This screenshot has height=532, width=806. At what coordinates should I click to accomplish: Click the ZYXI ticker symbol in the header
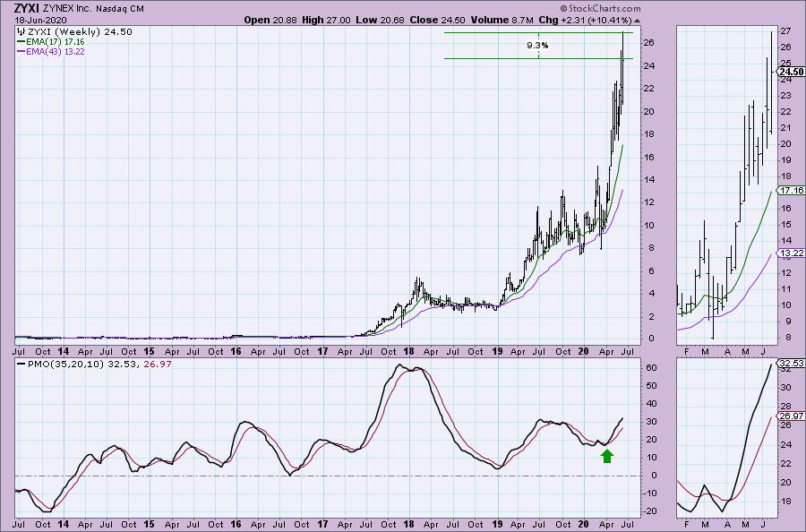27,8
